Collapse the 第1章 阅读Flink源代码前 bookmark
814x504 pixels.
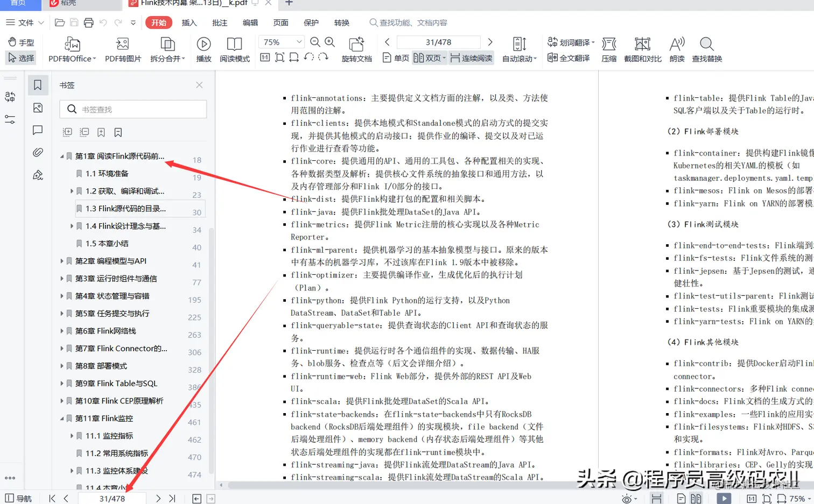62,156
